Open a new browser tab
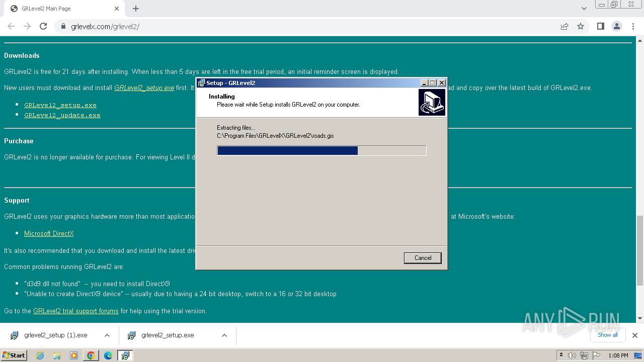This screenshot has width=644, height=362. (136, 9)
